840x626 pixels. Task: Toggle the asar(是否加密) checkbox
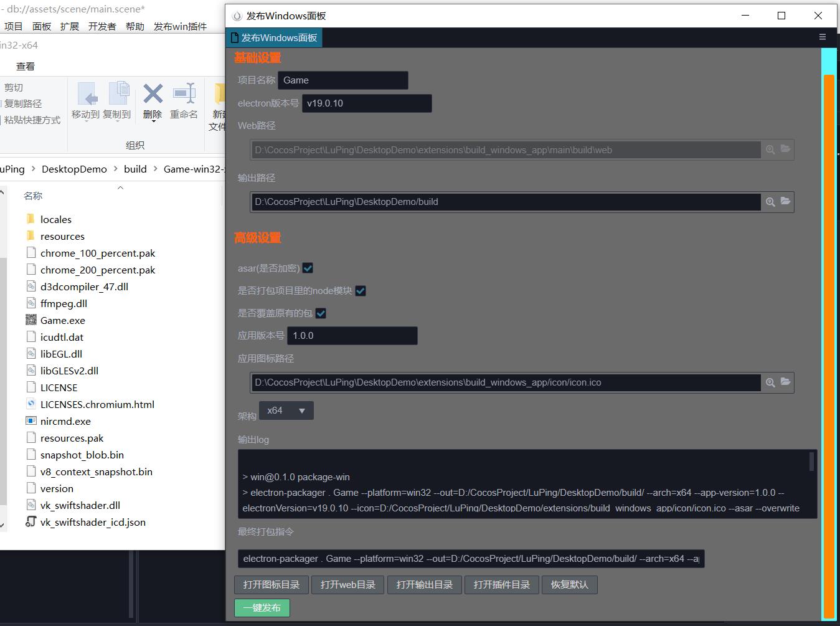pos(307,268)
